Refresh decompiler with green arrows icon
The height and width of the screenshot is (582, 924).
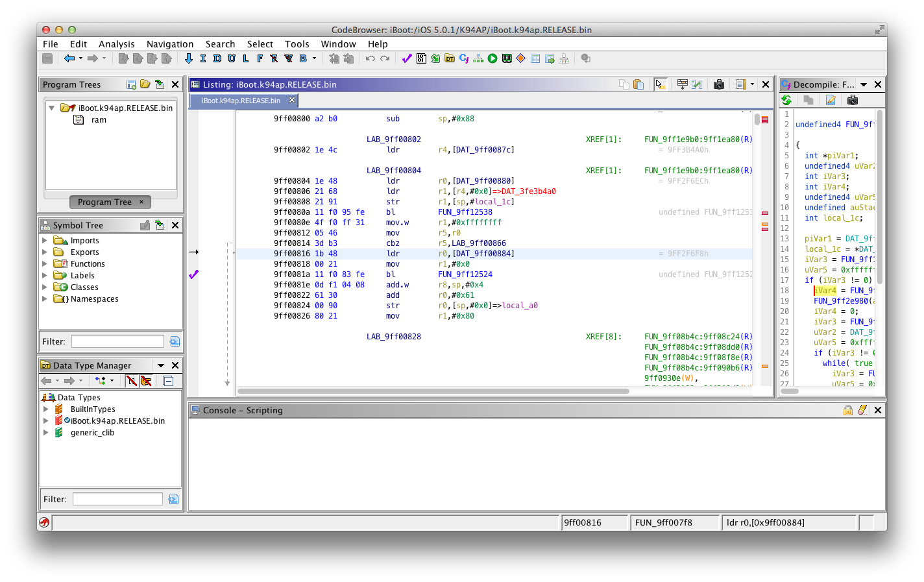[787, 100]
